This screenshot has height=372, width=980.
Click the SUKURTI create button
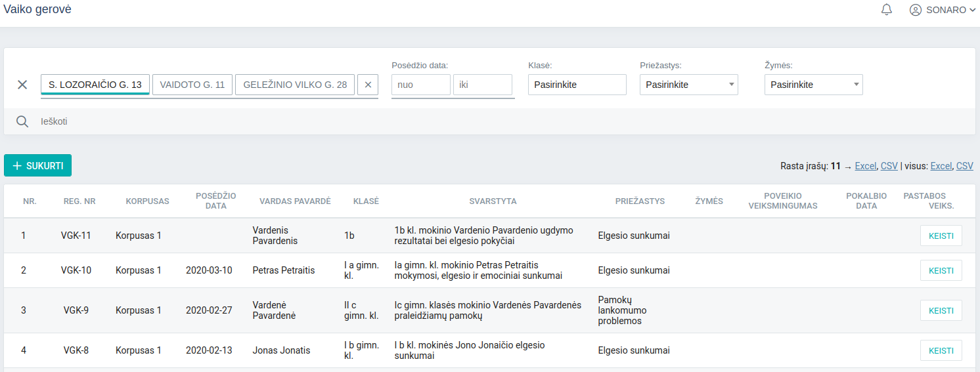tap(37, 166)
